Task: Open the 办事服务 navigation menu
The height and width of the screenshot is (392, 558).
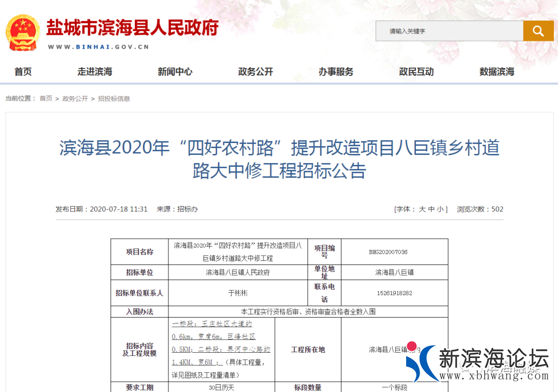Action: [336, 72]
